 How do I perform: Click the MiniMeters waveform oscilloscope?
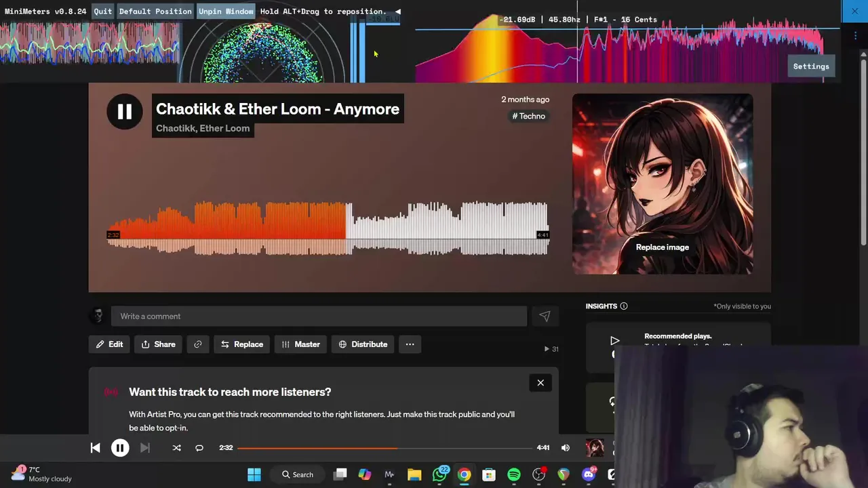(x=90, y=43)
